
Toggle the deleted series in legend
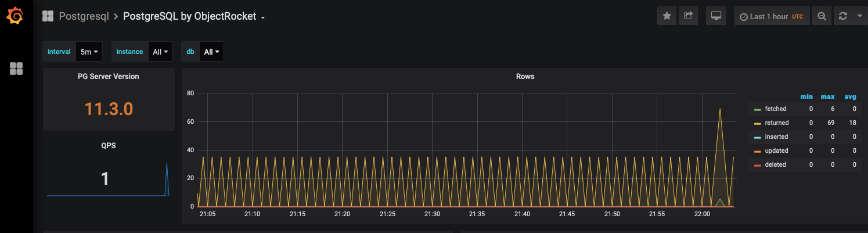click(x=775, y=164)
